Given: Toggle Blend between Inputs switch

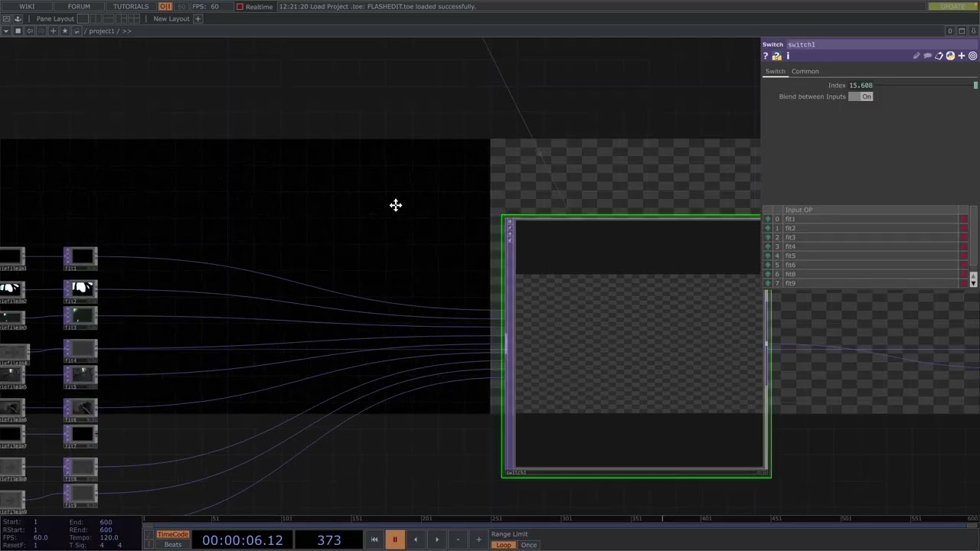Looking at the screenshot, I should point(860,96).
